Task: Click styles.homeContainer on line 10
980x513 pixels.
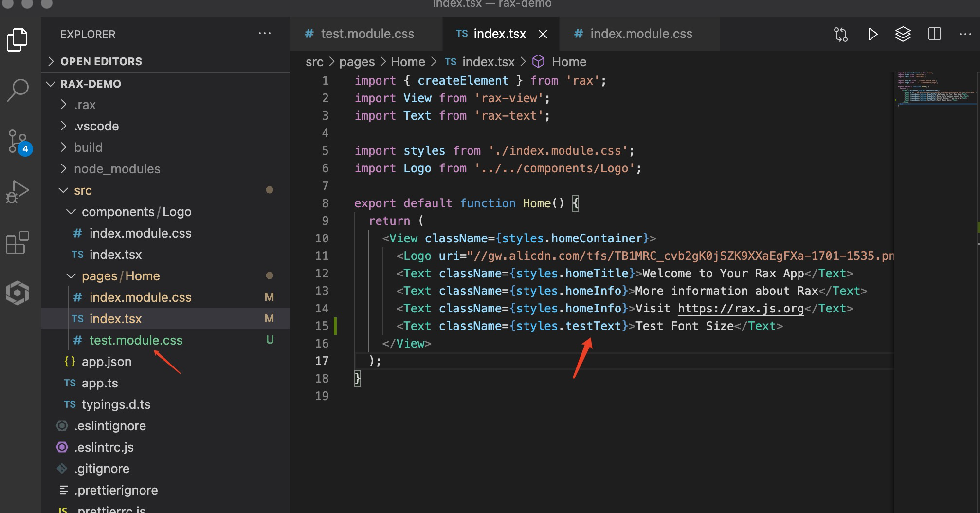Action: tap(572, 238)
